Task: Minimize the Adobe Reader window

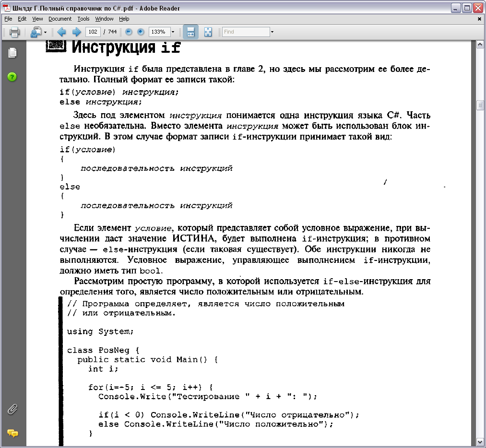Action: (x=455, y=8)
